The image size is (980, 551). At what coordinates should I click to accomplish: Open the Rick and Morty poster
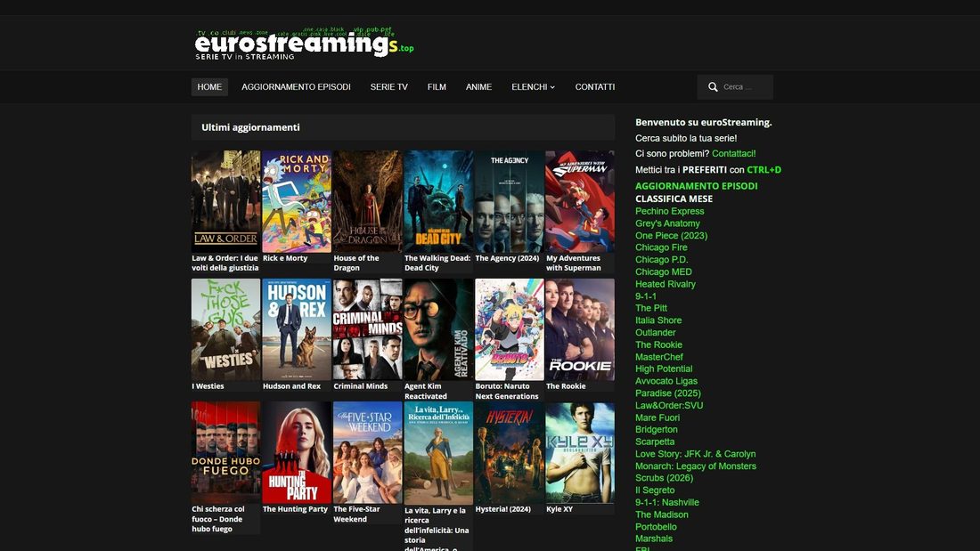click(297, 201)
